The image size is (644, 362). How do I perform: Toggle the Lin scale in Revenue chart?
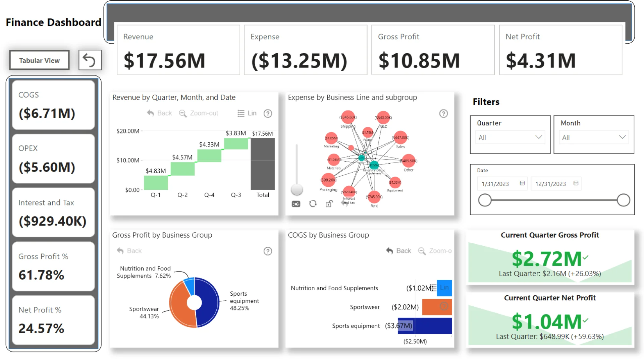coord(247,113)
